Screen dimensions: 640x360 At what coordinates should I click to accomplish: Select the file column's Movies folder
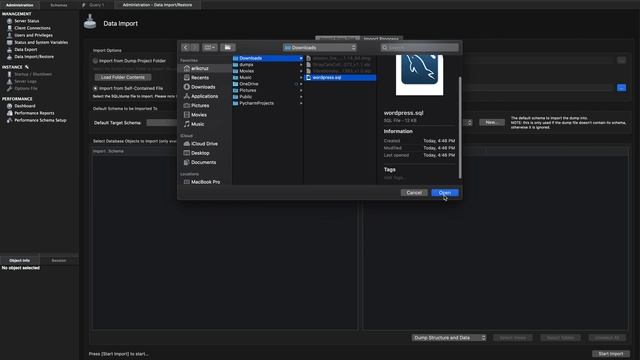click(268, 71)
